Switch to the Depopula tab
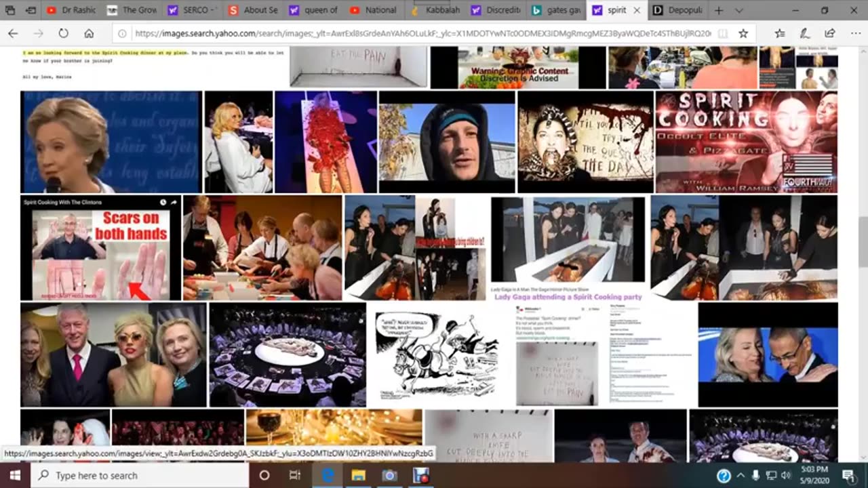Screen dimensions: 868x488 click(676, 10)
